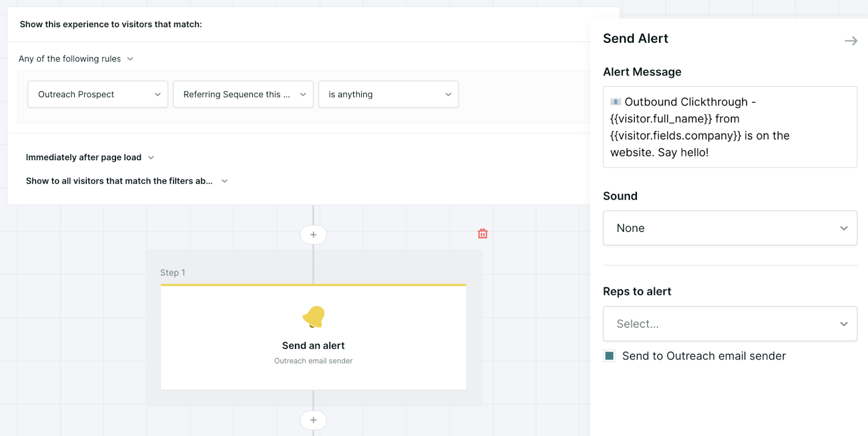Screen dimensions: 868x436
Task: Collapse the Send Alert panel with the arrow
Action: pos(851,41)
